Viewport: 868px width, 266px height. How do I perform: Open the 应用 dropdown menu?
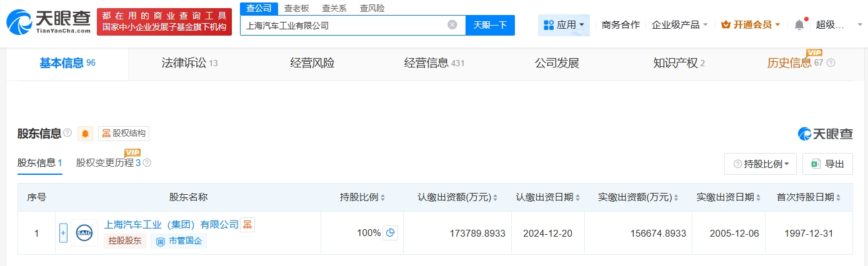(x=564, y=25)
